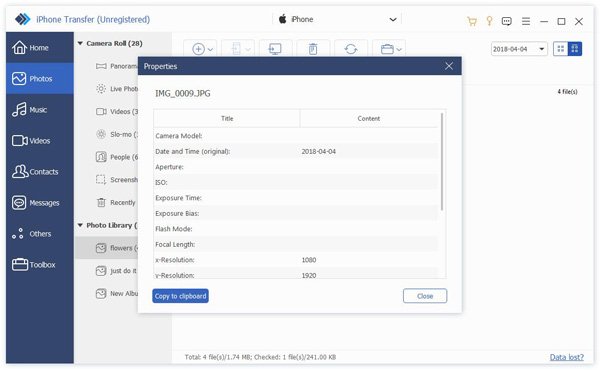This screenshot has height=370, width=600.
Task: Select the New Album entry
Action: click(x=117, y=293)
